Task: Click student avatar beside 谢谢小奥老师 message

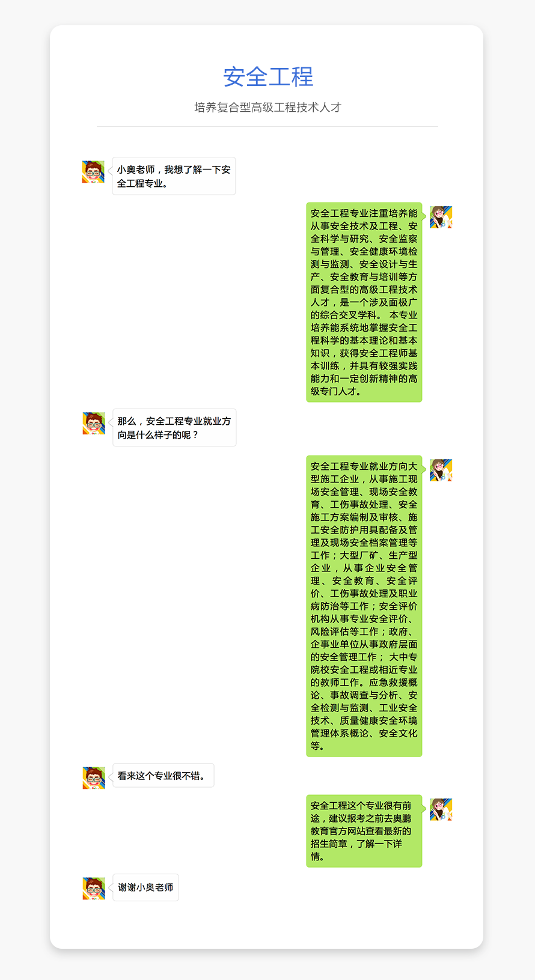Action: [x=93, y=889]
